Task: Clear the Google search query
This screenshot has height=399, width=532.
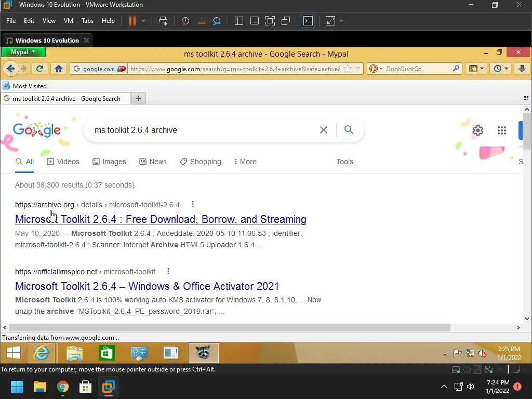Action: (x=324, y=130)
